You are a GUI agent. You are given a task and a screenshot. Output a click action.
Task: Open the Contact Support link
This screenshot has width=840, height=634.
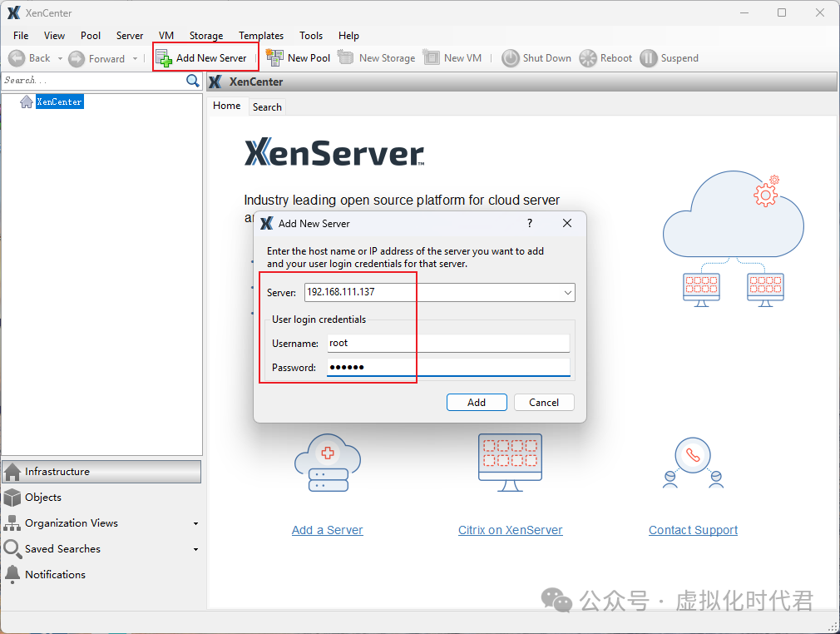pos(693,531)
